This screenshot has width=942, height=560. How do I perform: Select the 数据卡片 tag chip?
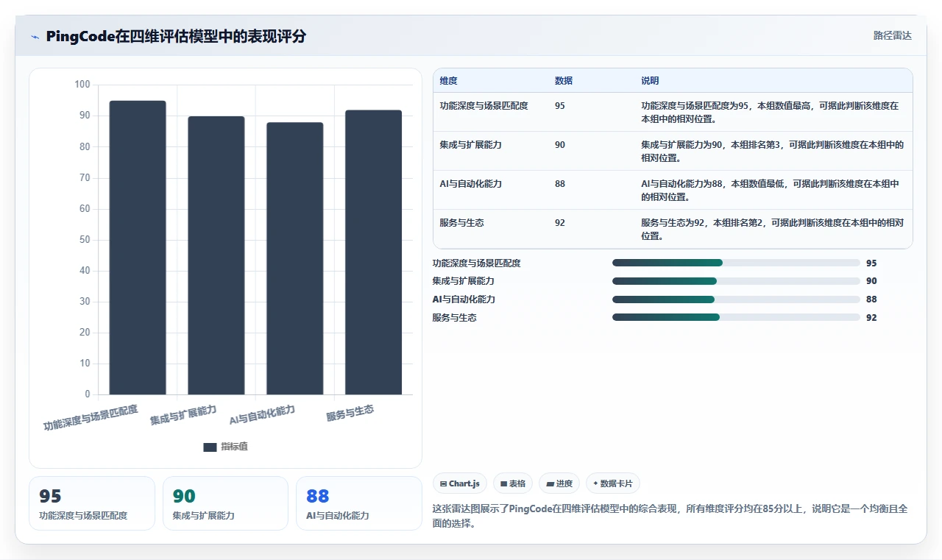[613, 483]
